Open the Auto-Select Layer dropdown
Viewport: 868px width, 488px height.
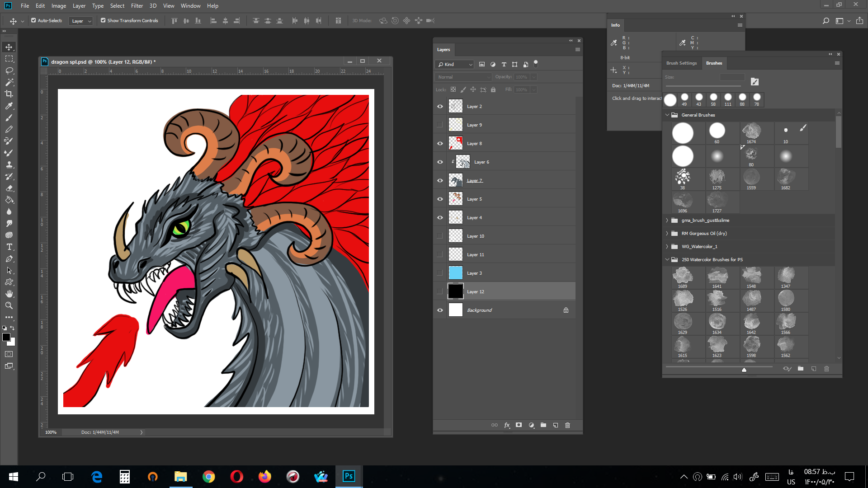81,21
